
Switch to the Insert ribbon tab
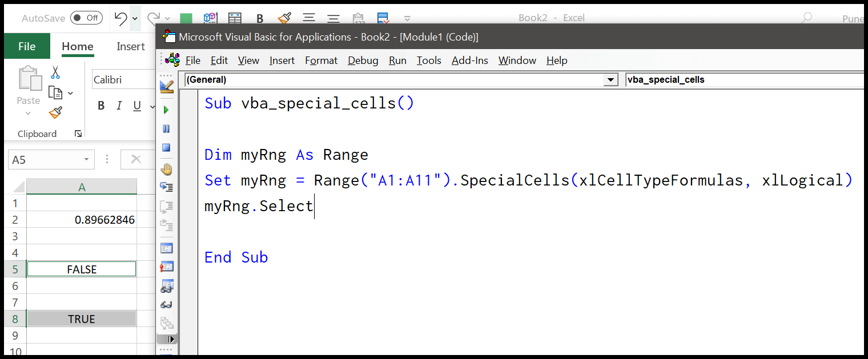pos(131,47)
